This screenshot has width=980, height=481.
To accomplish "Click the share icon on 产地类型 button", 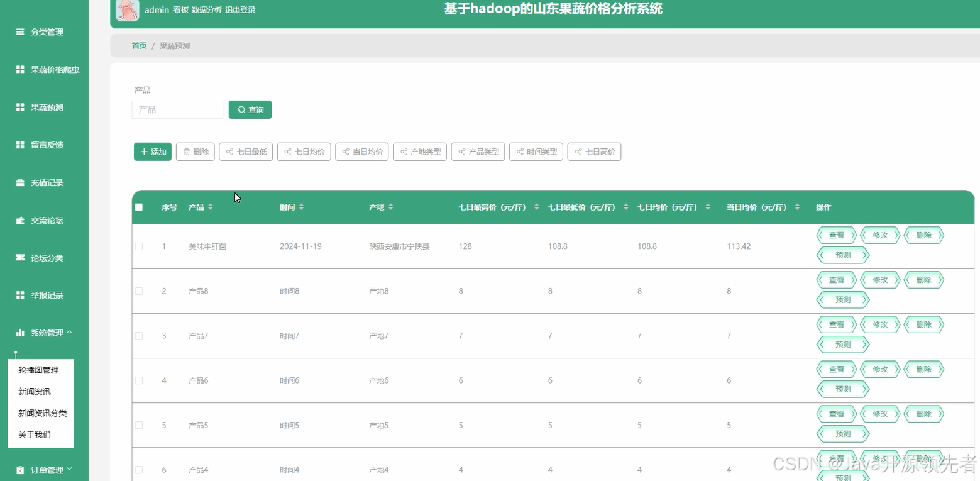I will 403,152.
